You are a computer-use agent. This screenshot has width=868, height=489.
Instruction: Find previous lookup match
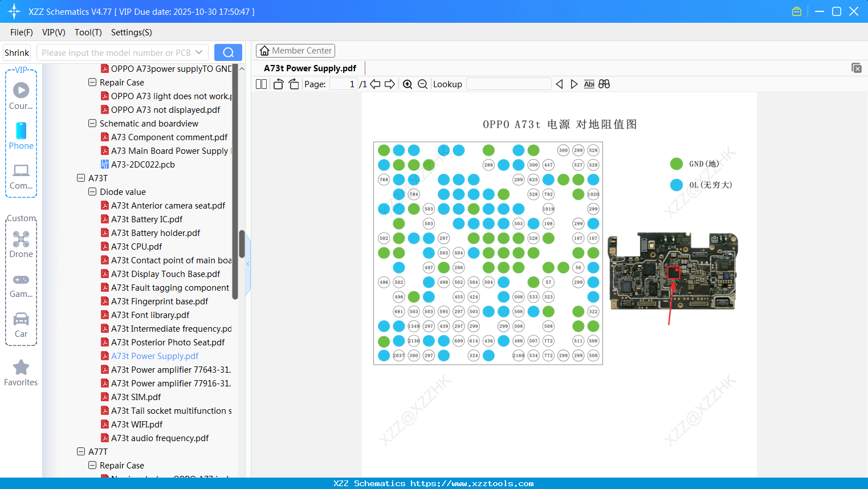559,84
